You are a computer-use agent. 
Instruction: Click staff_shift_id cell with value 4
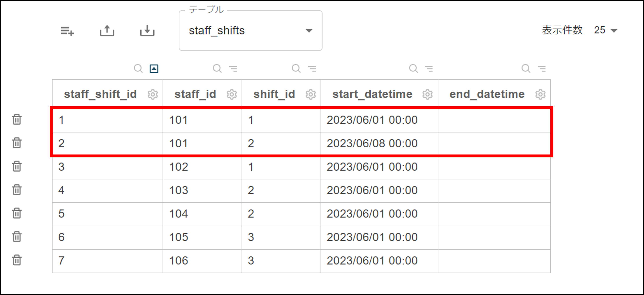[108, 191]
